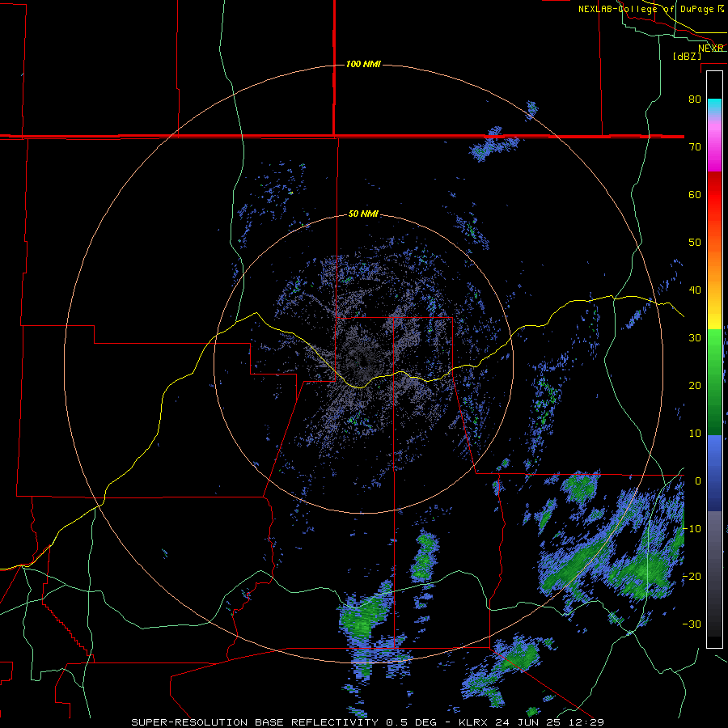Screen dimensions: 728x728
Task: Click the "50 NMI" range ring label
Action: point(363,214)
